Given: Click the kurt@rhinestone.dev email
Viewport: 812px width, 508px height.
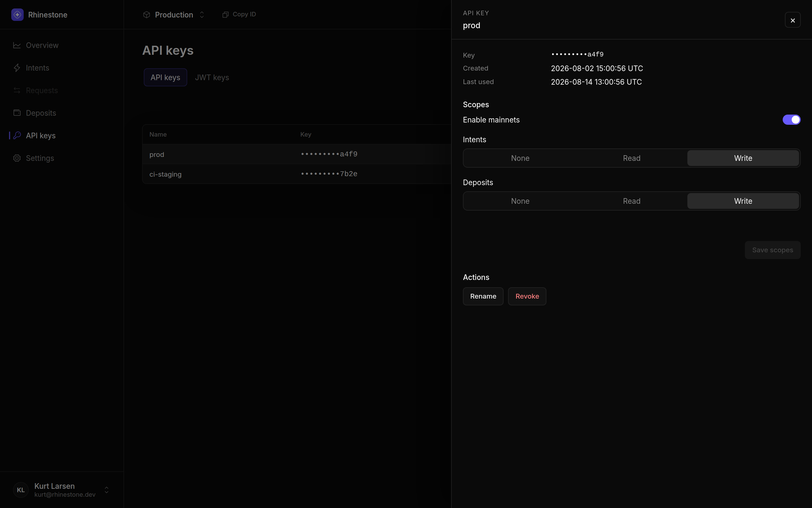Looking at the screenshot, I should click(x=65, y=494).
